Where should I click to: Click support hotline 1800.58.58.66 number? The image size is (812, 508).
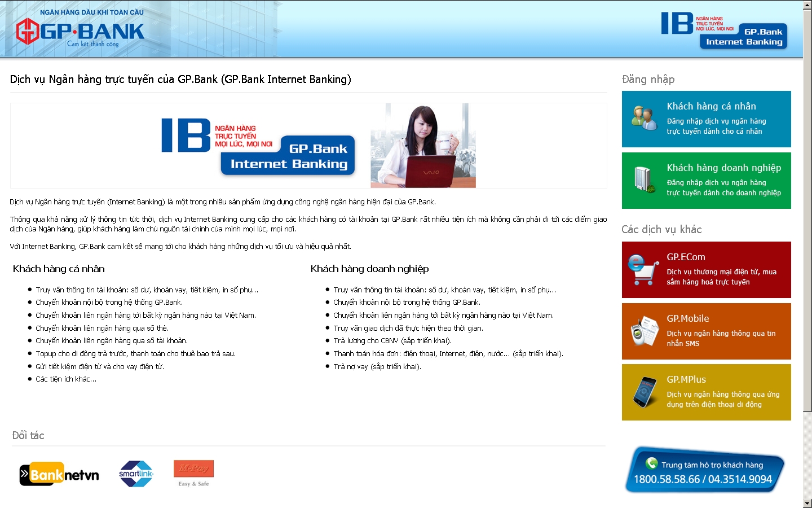(667, 479)
